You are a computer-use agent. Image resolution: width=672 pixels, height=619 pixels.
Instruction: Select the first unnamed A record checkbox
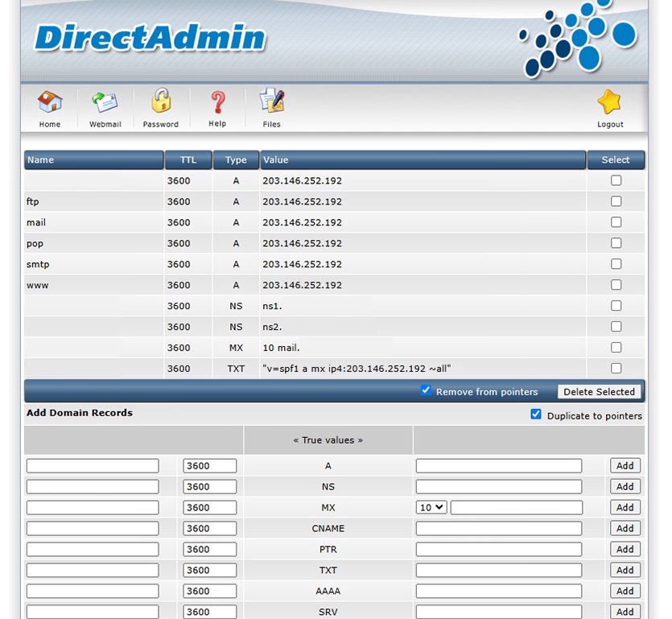click(616, 180)
